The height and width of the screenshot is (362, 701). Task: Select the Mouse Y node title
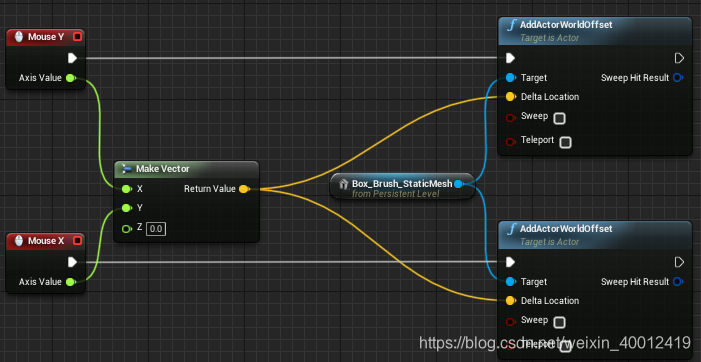coord(46,37)
